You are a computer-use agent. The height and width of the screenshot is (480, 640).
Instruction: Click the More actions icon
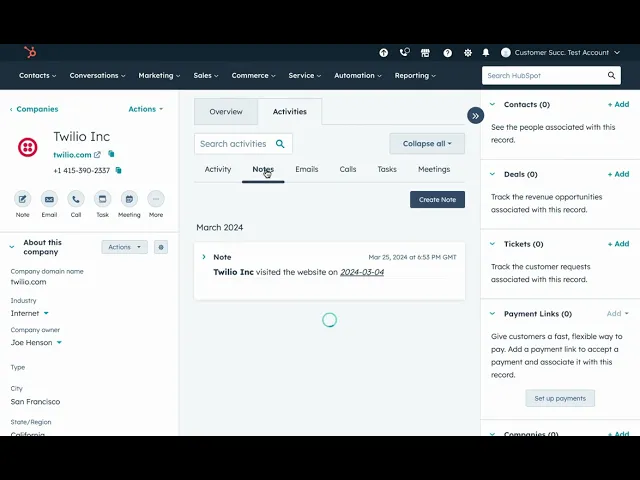click(156, 199)
